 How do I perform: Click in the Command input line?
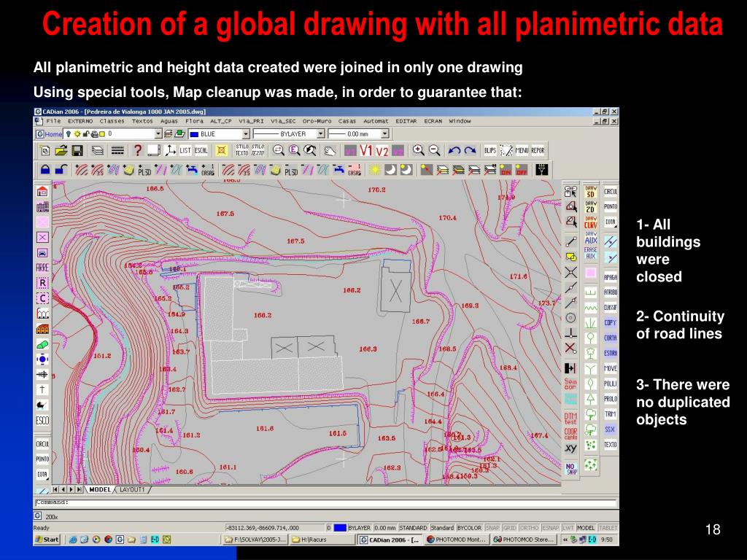[326, 502]
